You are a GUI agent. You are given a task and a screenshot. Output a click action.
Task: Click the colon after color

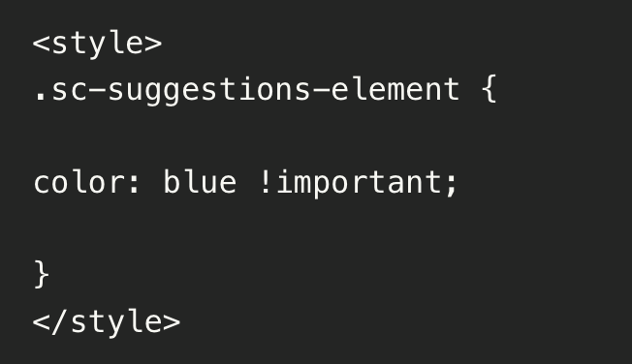pos(135,184)
